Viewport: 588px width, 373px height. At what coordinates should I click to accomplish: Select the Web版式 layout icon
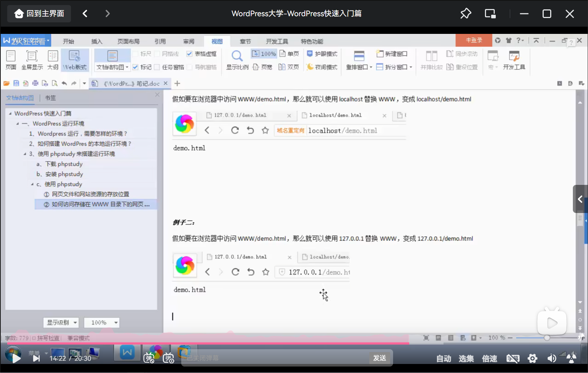coord(75,60)
